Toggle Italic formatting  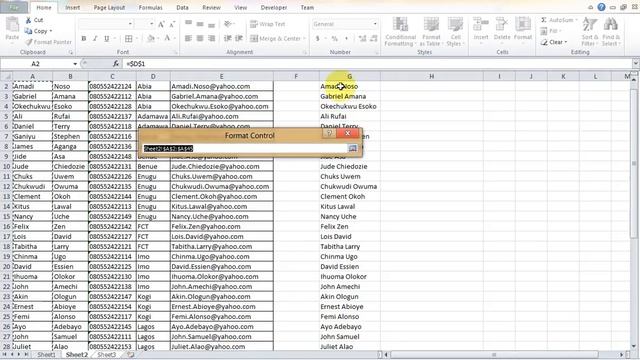pyautogui.click(x=95, y=38)
